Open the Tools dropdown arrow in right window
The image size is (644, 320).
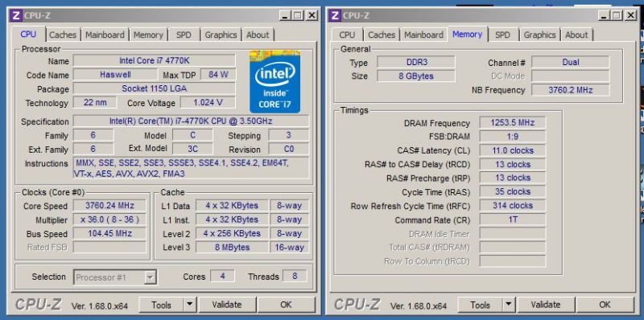(x=509, y=305)
